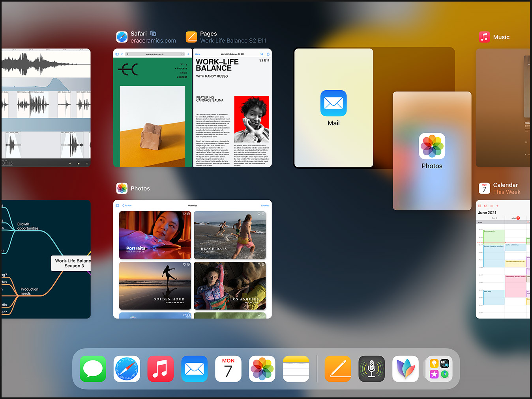532x399 pixels.
Task: Launch Safari from the dock
Action: 127,369
